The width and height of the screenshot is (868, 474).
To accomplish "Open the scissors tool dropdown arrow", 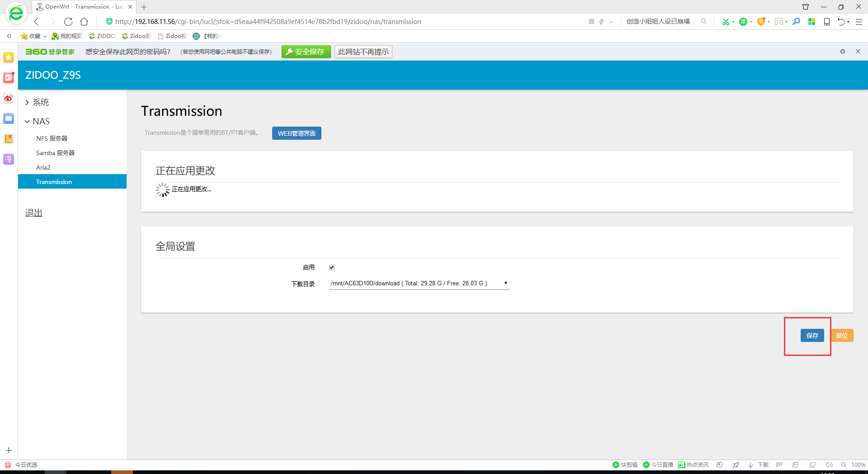I will click(733, 22).
